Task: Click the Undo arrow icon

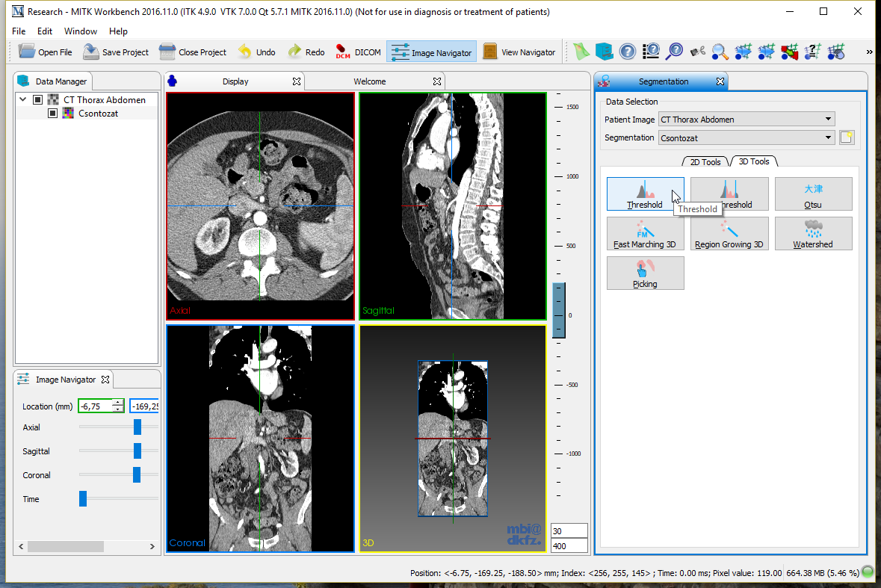Action: [245, 52]
